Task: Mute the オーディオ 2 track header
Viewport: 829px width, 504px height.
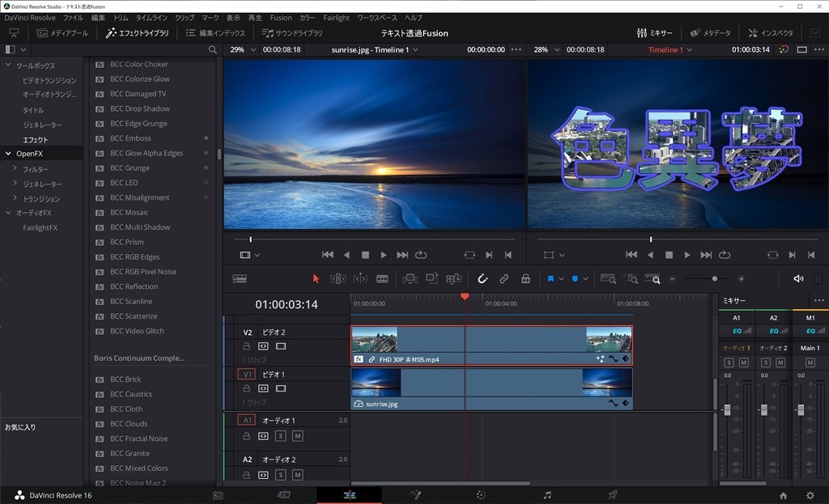Action: pos(298,475)
